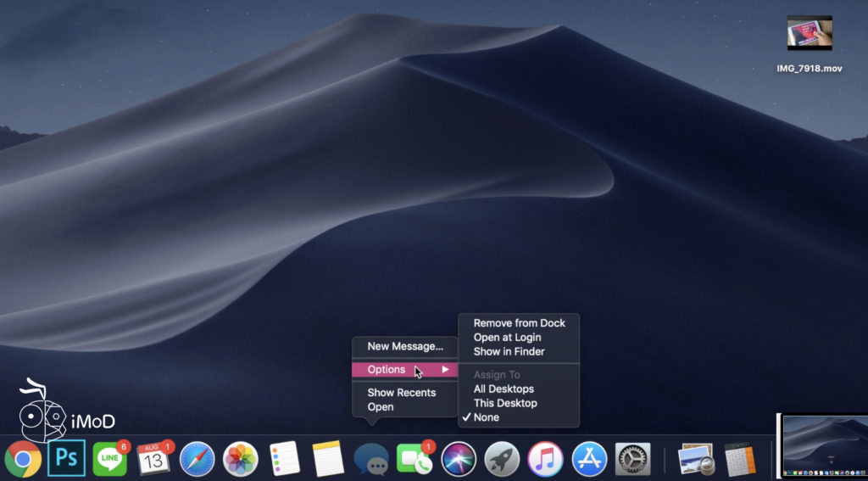Screen dimensions: 868x481
Task: Expand the Options submenu
Action: click(x=405, y=370)
